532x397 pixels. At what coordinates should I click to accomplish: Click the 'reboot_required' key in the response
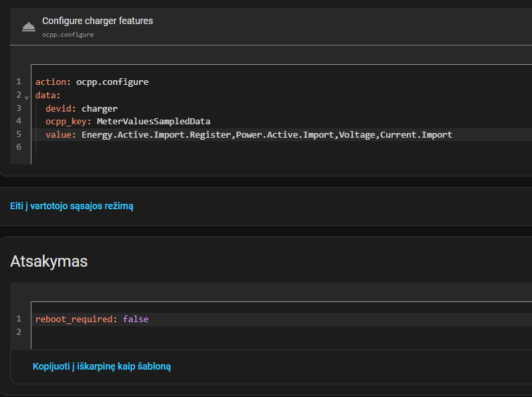coord(74,319)
